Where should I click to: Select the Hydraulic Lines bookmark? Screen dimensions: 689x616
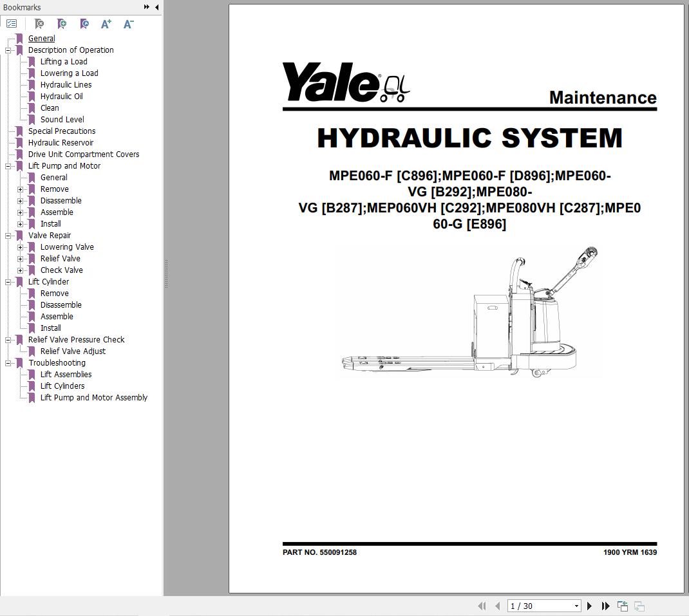66,84
